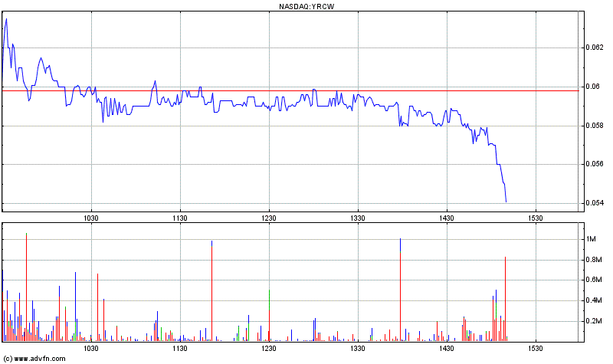Click the 1530 time label under price chart

pos(536,218)
